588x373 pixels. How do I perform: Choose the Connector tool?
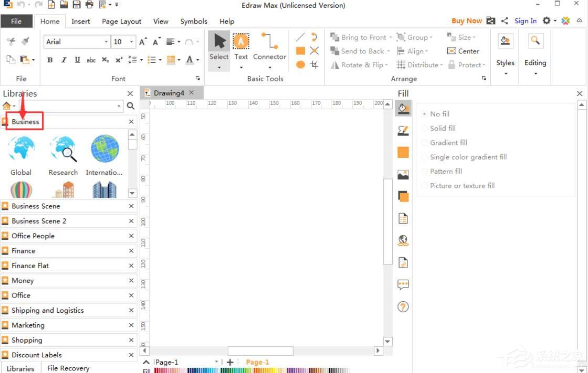[x=269, y=48]
